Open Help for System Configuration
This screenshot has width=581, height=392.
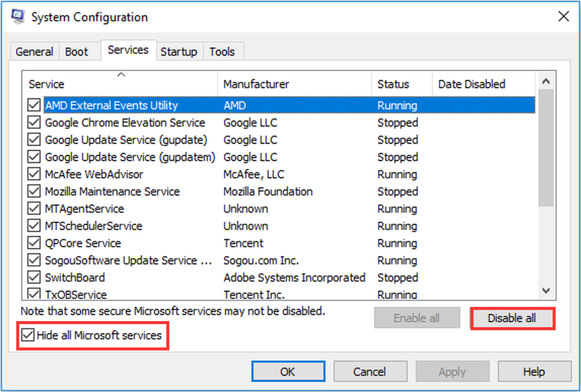(x=534, y=372)
